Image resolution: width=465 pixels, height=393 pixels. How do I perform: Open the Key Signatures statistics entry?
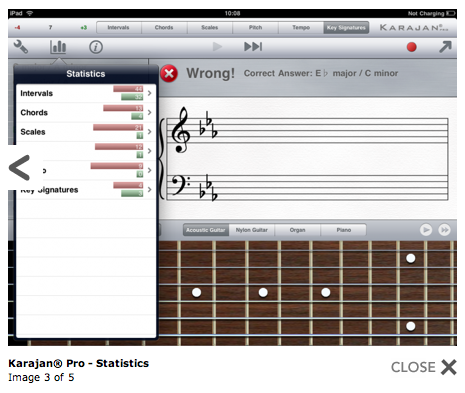(x=86, y=190)
